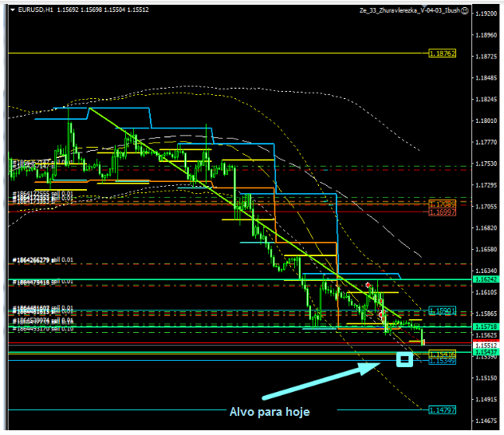Screen dimensions: 504x435
Task: Click the cyan 1.14797 price label
Action: point(442,410)
